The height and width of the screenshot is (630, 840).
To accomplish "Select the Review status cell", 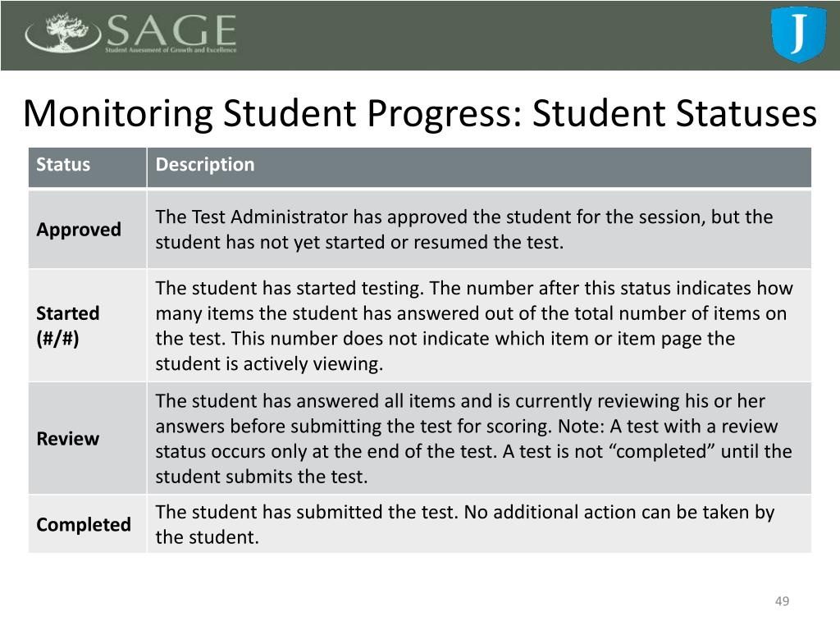I will (68, 439).
